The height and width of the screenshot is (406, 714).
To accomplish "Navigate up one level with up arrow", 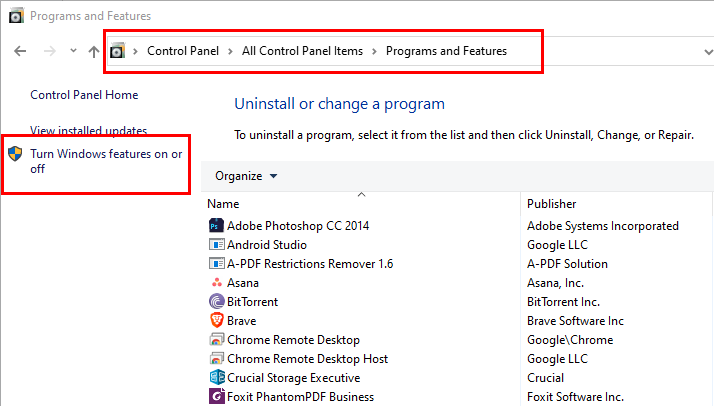I will [x=94, y=51].
